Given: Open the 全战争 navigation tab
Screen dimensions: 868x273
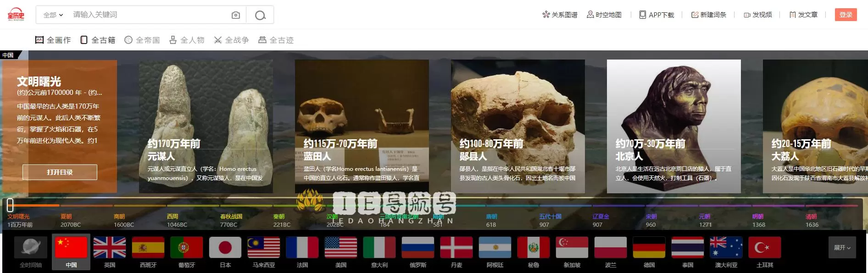Looking at the screenshot, I should 231,40.
